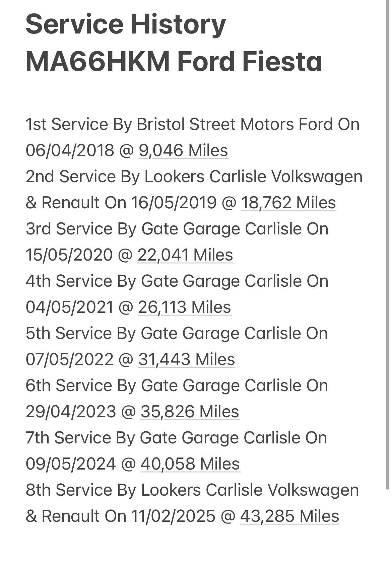Click the date 06/04/2018 in the text
Image resolution: width=392 pixels, height=566 pixels.
(x=70, y=150)
